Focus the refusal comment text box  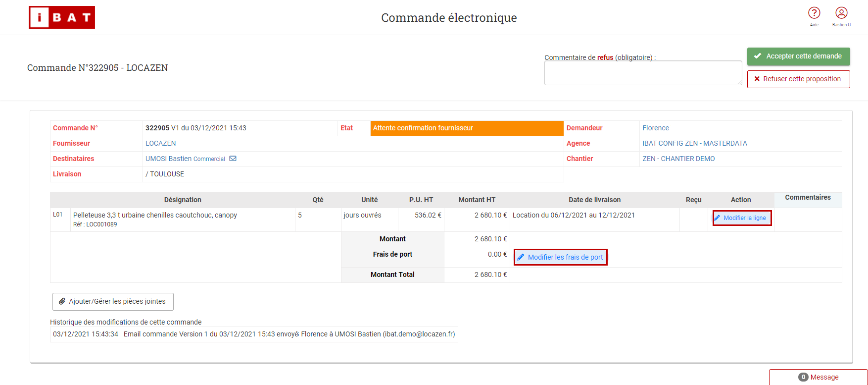pos(643,73)
